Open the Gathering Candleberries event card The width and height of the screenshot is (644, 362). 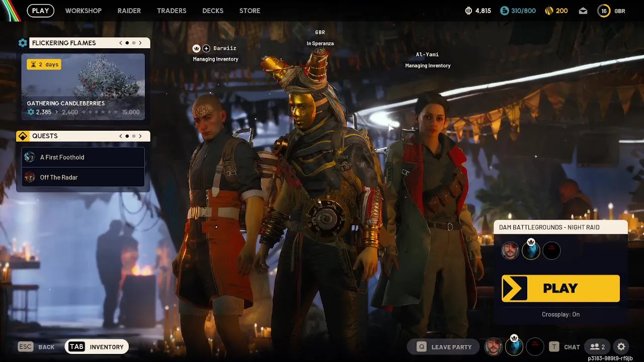pyautogui.click(x=83, y=87)
